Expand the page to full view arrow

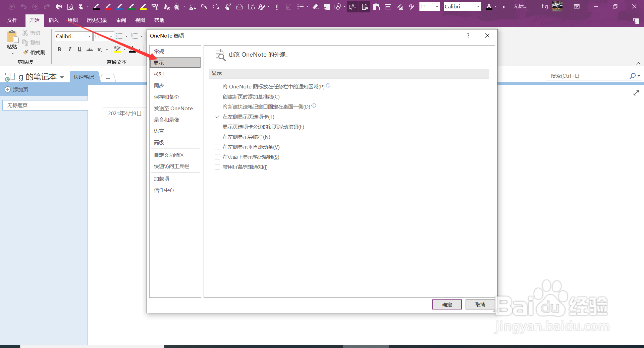tap(636, 93)
